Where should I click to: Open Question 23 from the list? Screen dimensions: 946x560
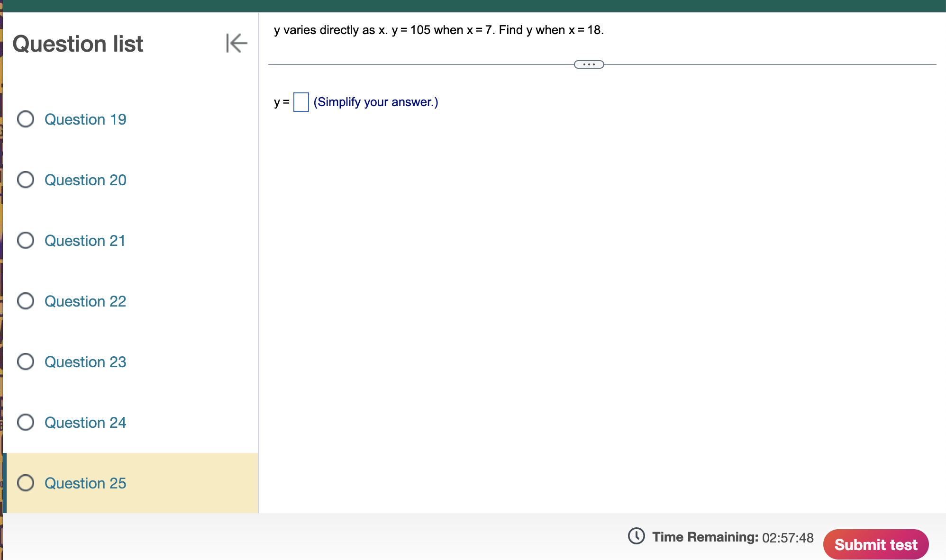[85, 361]
